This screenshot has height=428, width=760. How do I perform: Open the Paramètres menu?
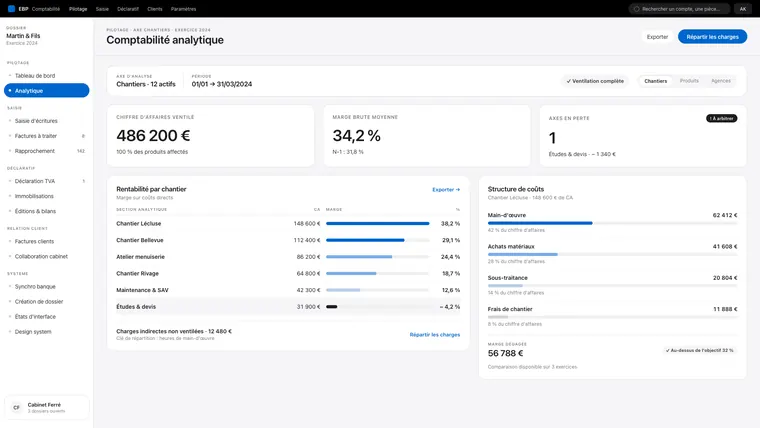[183, 9]
